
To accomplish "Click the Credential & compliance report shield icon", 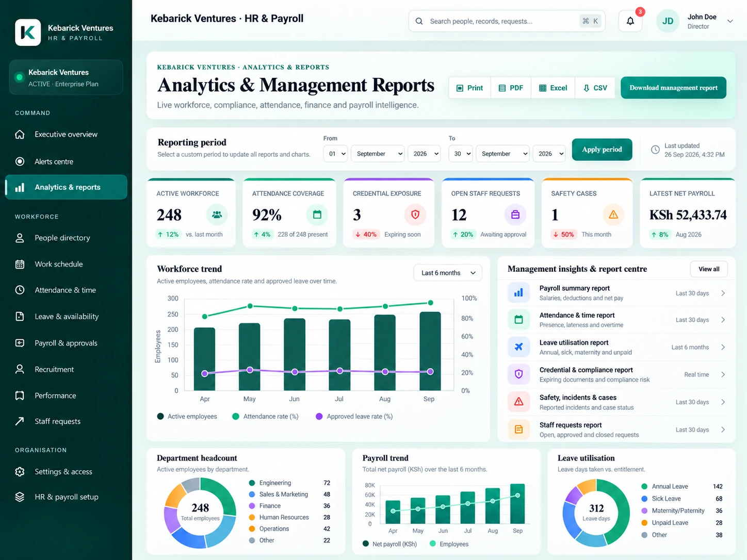I will [518, 374].
